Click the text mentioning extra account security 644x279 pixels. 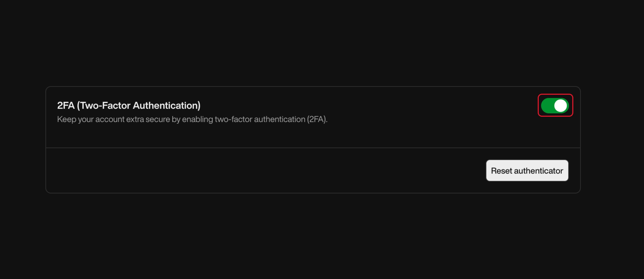[x=192, y=119]
